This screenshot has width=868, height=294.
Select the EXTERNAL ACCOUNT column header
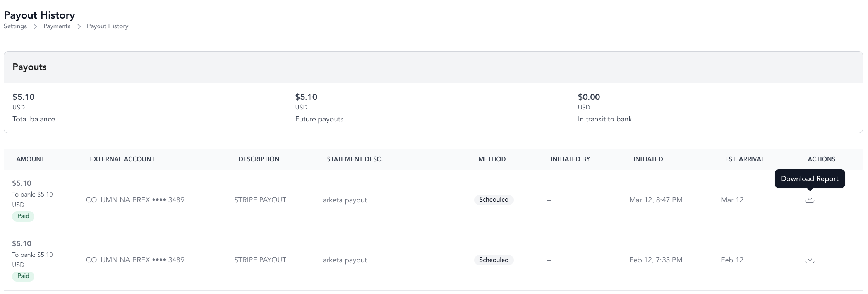point(122,159)
